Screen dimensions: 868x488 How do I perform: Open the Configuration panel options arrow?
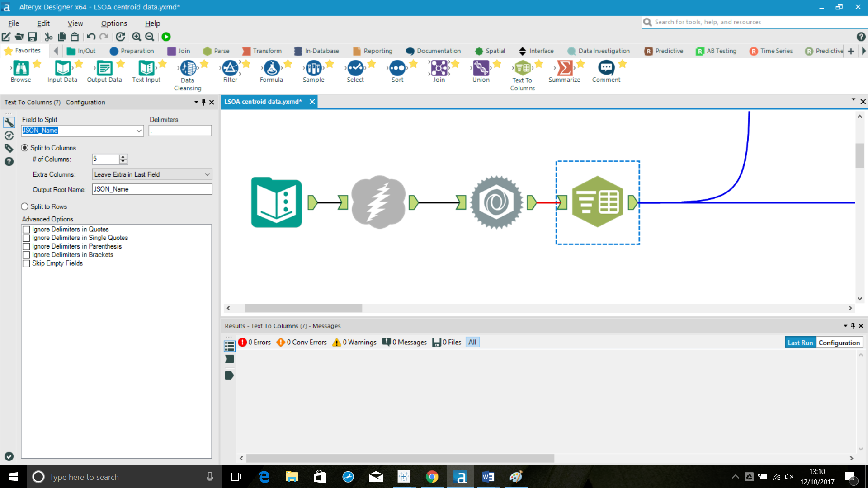coord(196,102)
